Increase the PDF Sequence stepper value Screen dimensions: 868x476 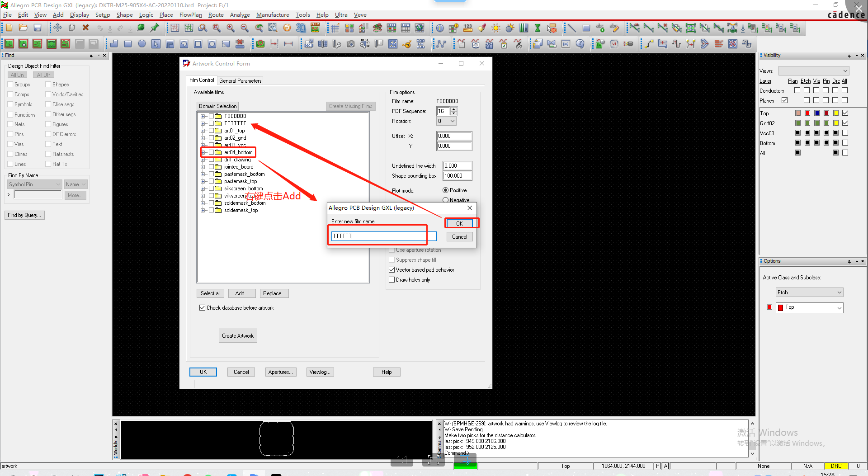click(x=454, y=109)
